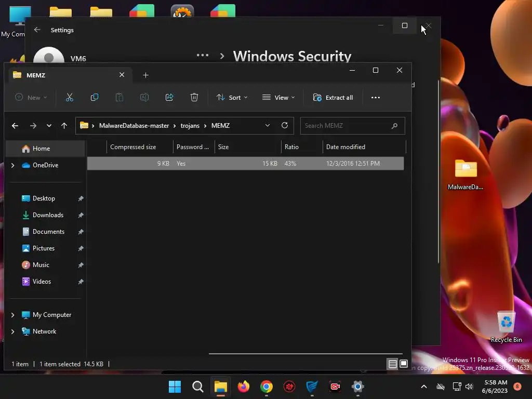Select MEMZ segment in the address breadcrumb
This screenshot has height=399, width=532.
220,126
